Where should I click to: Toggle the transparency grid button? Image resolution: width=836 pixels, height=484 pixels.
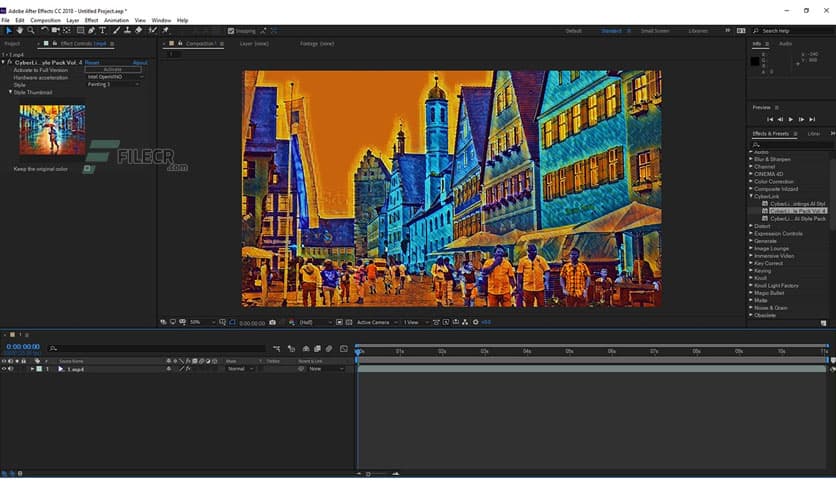(x=349, y=322)
